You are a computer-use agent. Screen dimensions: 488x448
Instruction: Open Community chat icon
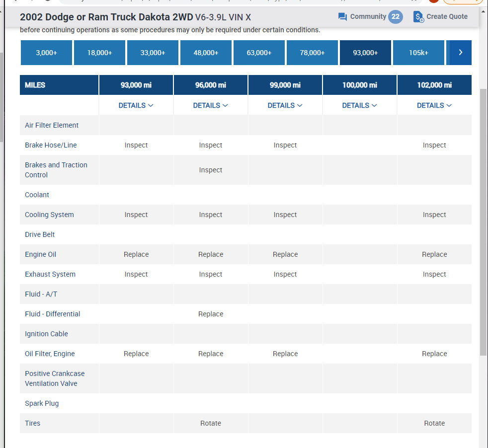point(342,17)
